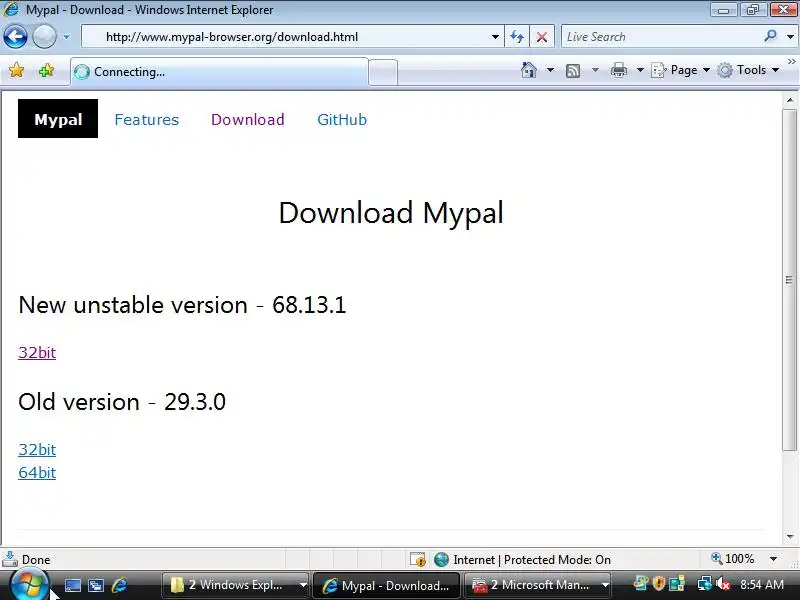Click the Mypal logo link
Viewport: 800px width, 600px height.
click(x=58, y=118)
